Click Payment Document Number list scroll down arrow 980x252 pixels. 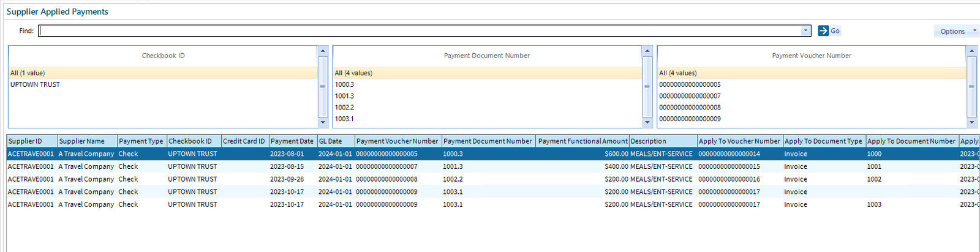coord(647,122)
